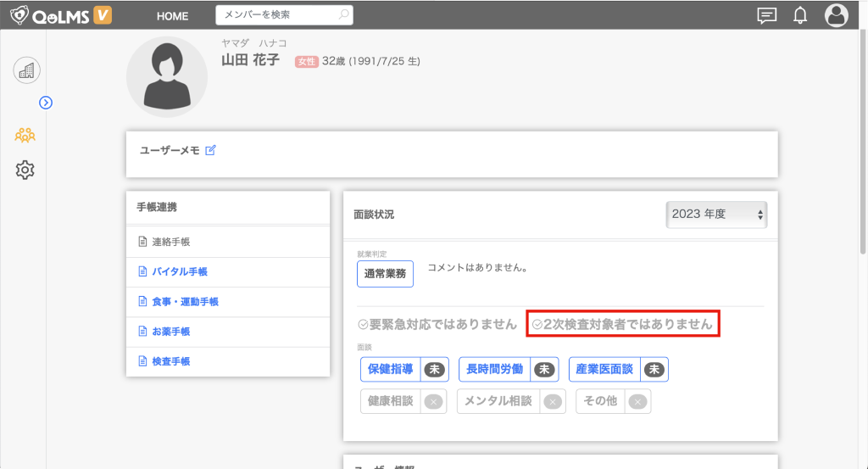Image resolution: width=868 pixels, height=469 pixels.
Task: Open the バイタル手帳 link
Action: [x=180, y=272]
